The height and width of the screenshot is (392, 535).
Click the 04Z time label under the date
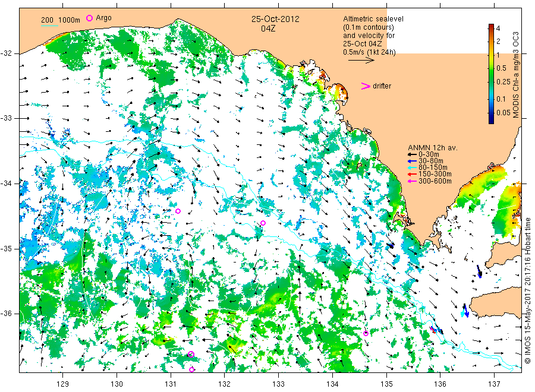[x=268, y=29]
